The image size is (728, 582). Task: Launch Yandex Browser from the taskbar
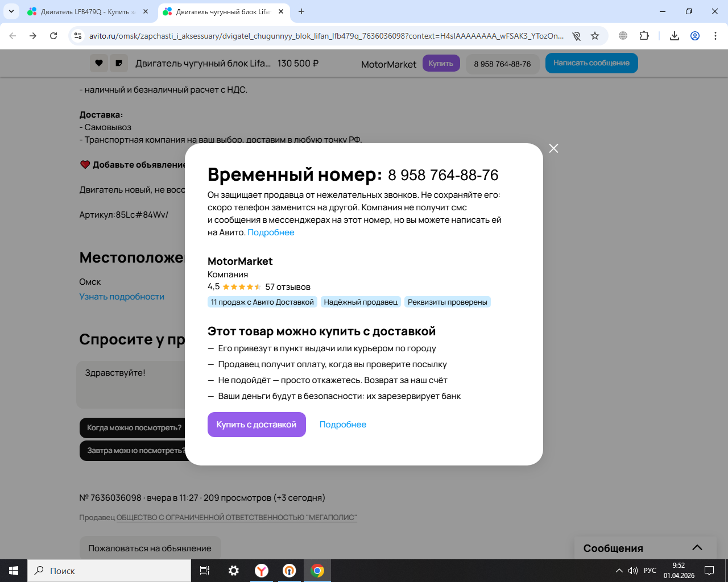point(262,571)
